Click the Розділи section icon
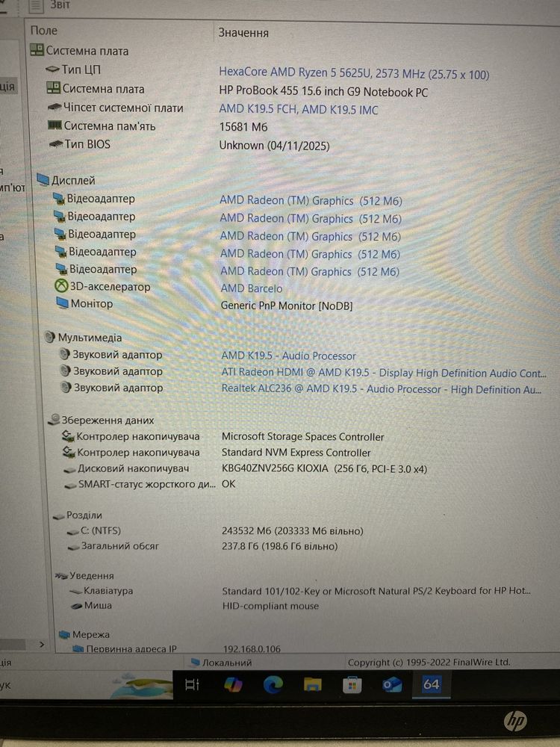 click(x=58, y=516)
